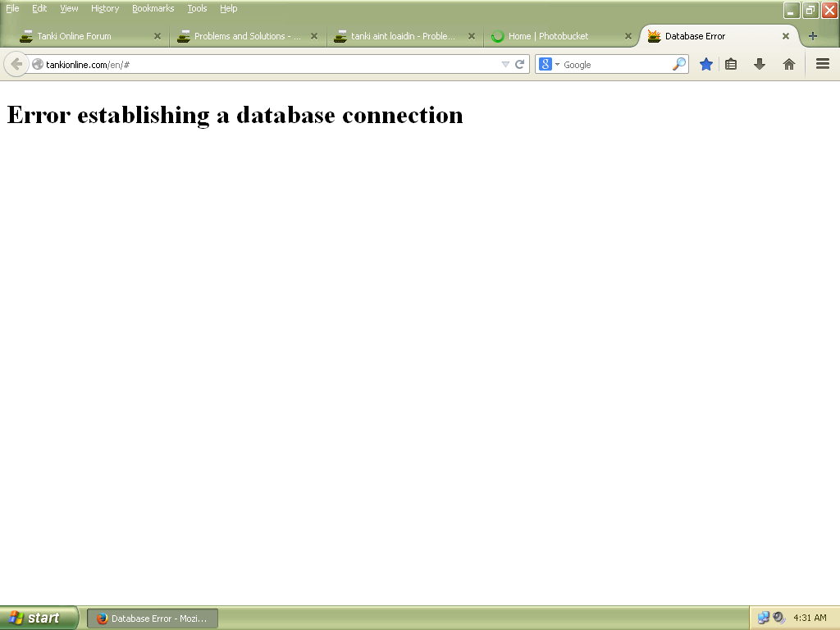840x630 pixels.
Task: Open a new tab with plus button
Action: pos(812,36)
